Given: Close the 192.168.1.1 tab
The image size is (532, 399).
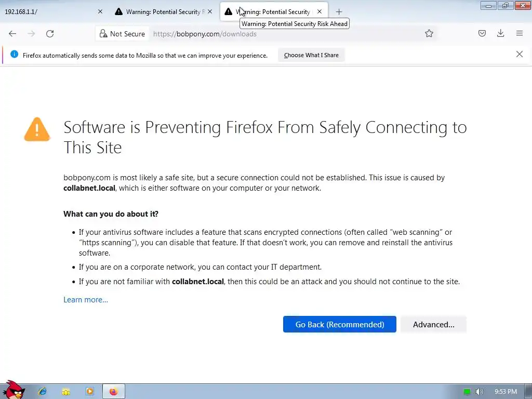Looking at the screenshot, I should coord(100,11).
